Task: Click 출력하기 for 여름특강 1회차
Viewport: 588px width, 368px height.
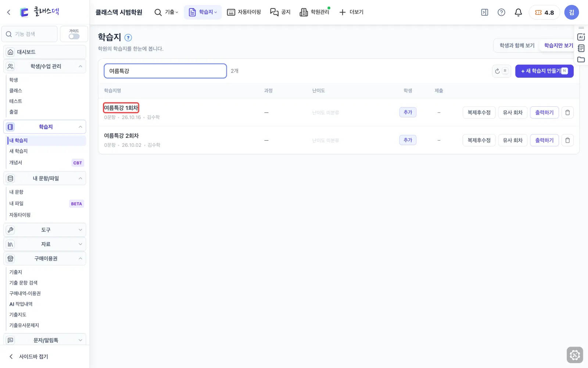Action: point(544,112)
